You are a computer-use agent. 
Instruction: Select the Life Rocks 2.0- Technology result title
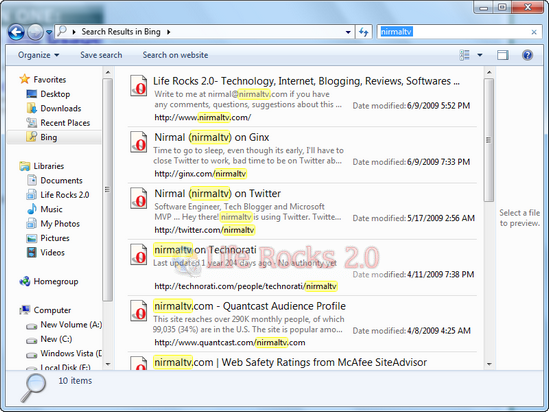306,81
